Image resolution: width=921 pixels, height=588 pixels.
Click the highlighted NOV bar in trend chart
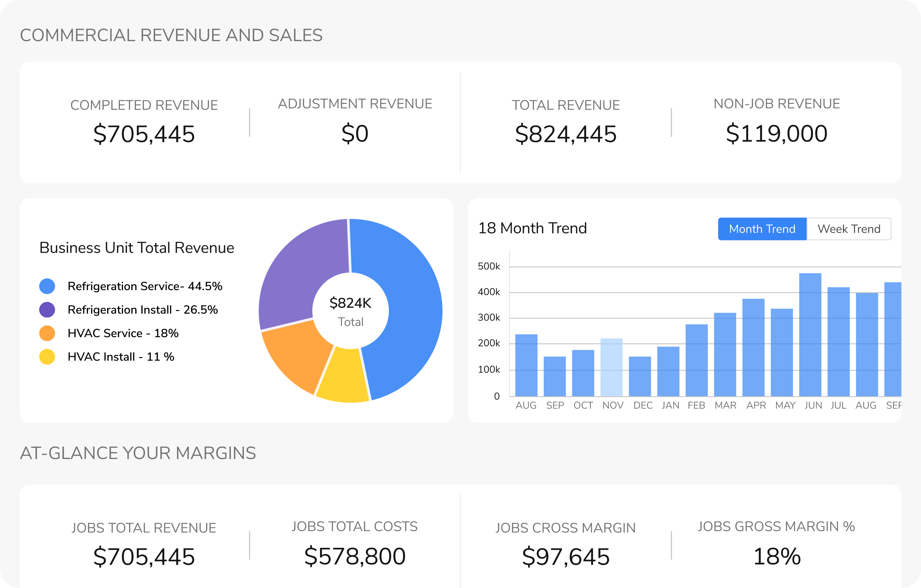click(611, 367)
